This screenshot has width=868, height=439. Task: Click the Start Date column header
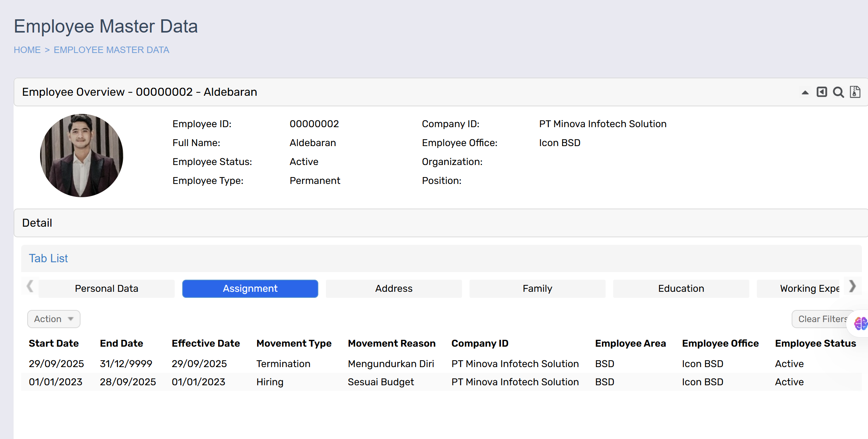click(x=54, y=343)
